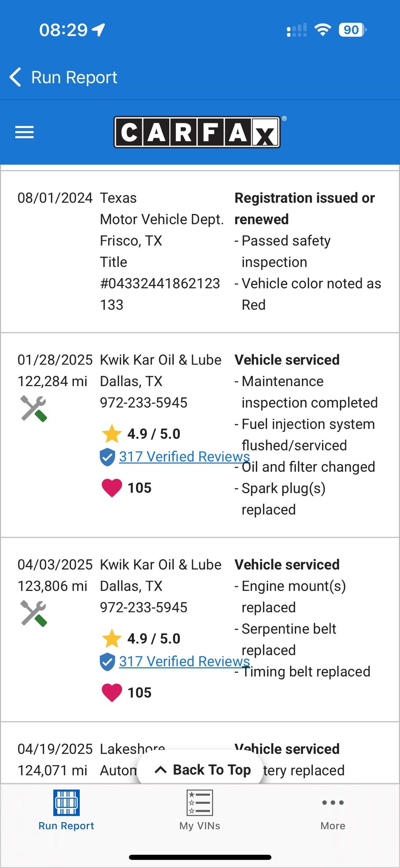
Task: Tap the gold star rating for 01/28/2025 entry
Action: [x=112, y=434]
